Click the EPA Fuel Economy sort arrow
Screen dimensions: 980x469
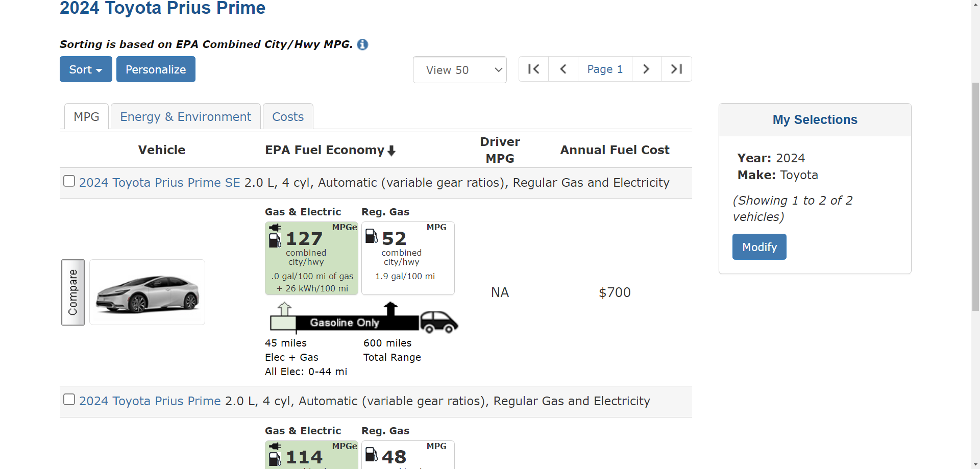click(x=391, y=151)
